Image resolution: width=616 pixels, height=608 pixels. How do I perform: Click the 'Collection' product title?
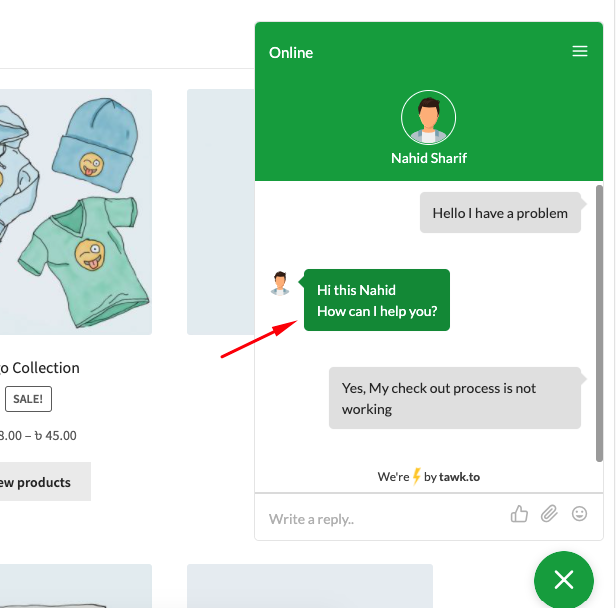tap(40, 368)
